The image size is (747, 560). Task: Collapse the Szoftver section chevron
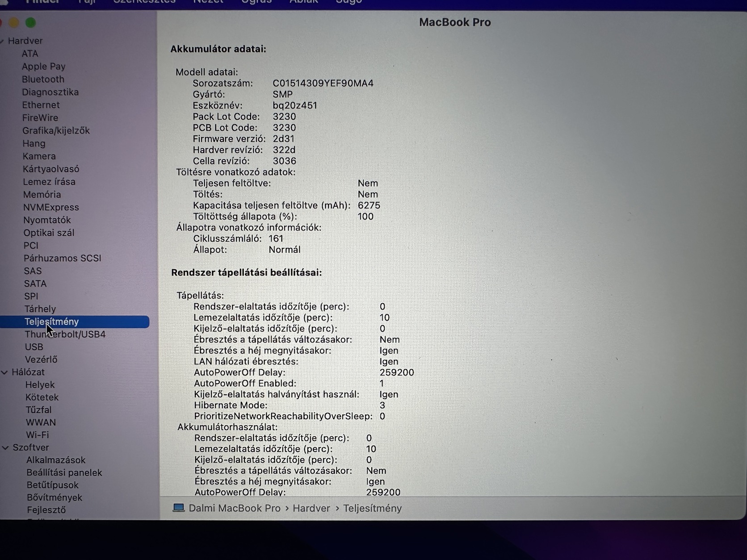click(x=5, y=447)
